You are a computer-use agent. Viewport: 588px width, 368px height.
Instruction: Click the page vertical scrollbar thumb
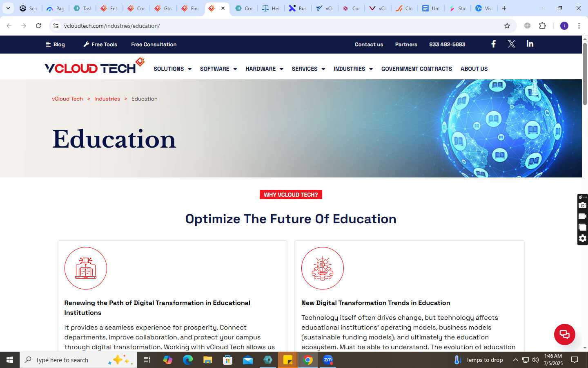click(x=585, y=74)
